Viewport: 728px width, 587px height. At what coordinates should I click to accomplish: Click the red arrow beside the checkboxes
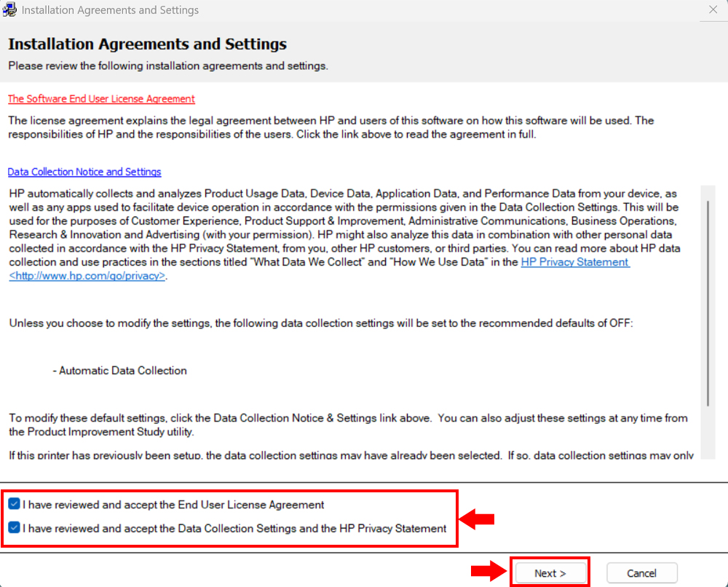pos(478,519)
